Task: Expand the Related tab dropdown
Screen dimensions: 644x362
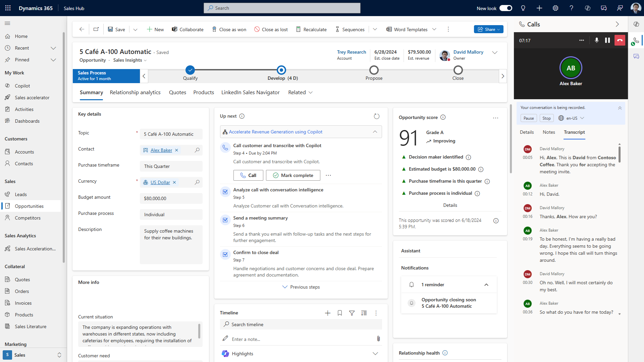Action: 310,93
